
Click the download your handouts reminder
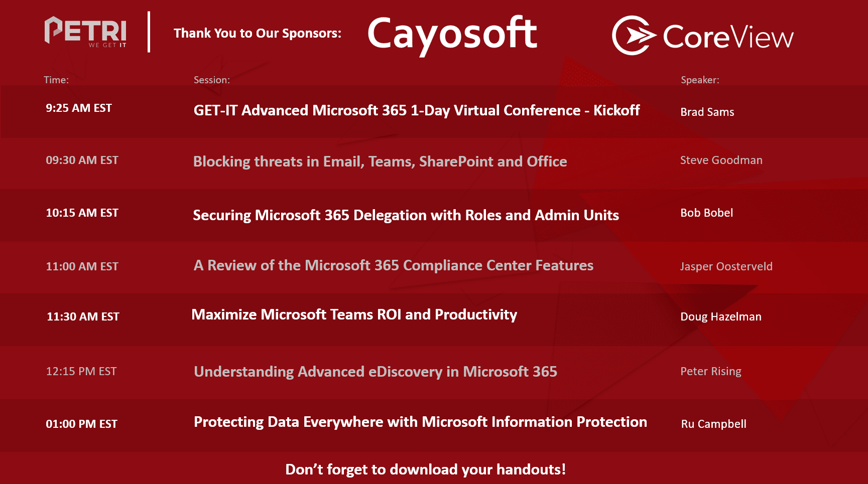coord(425,469)
